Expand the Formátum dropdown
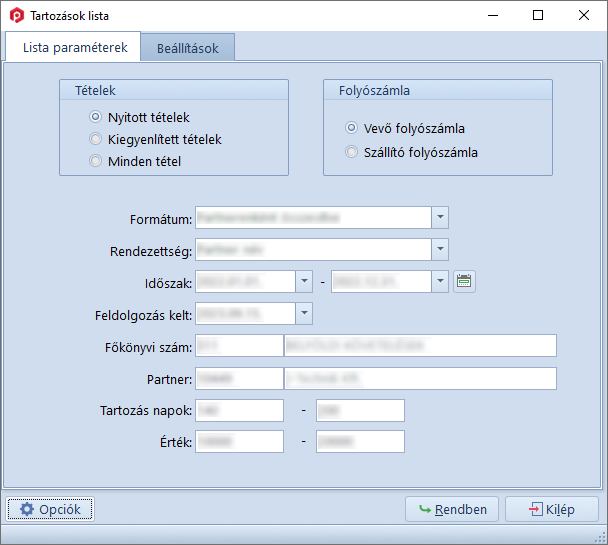 [440, 217]
